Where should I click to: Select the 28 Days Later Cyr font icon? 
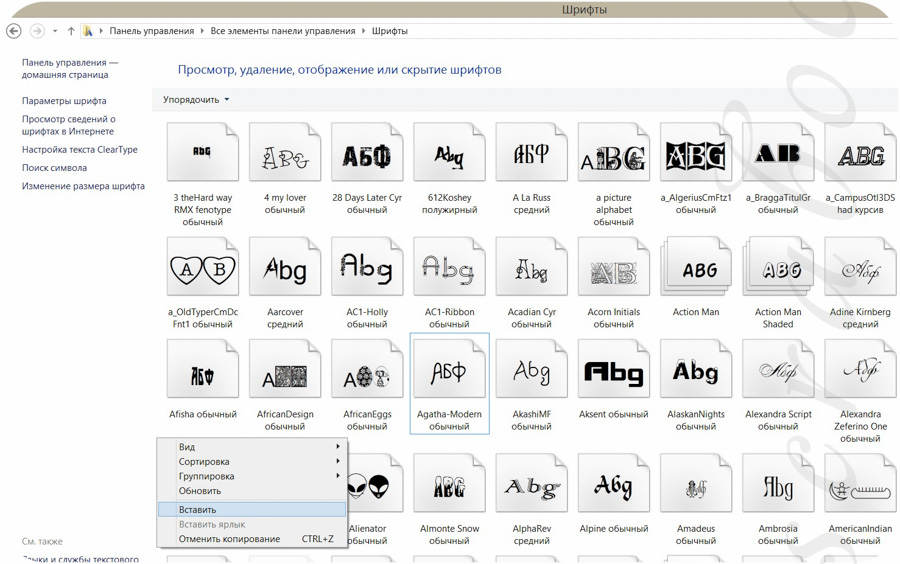coord(367,152)
